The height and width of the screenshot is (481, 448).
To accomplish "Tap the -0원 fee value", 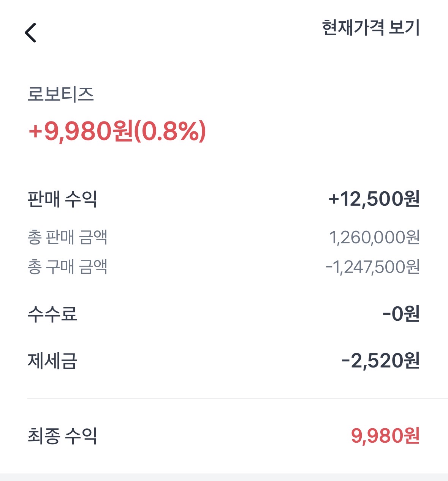I will 401,314.
